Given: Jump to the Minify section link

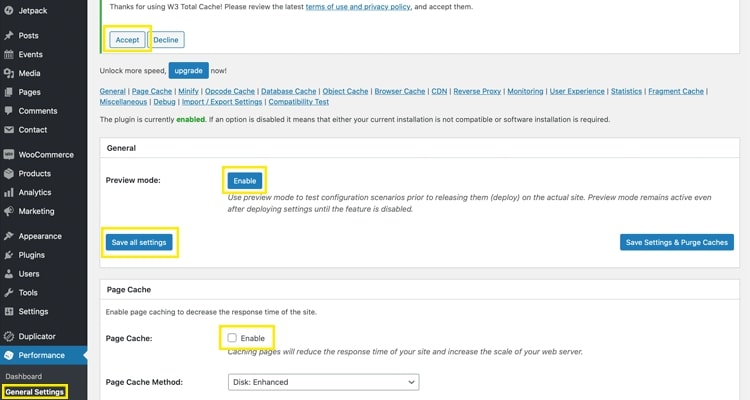Looking at the screenshot, I should 188,91.
